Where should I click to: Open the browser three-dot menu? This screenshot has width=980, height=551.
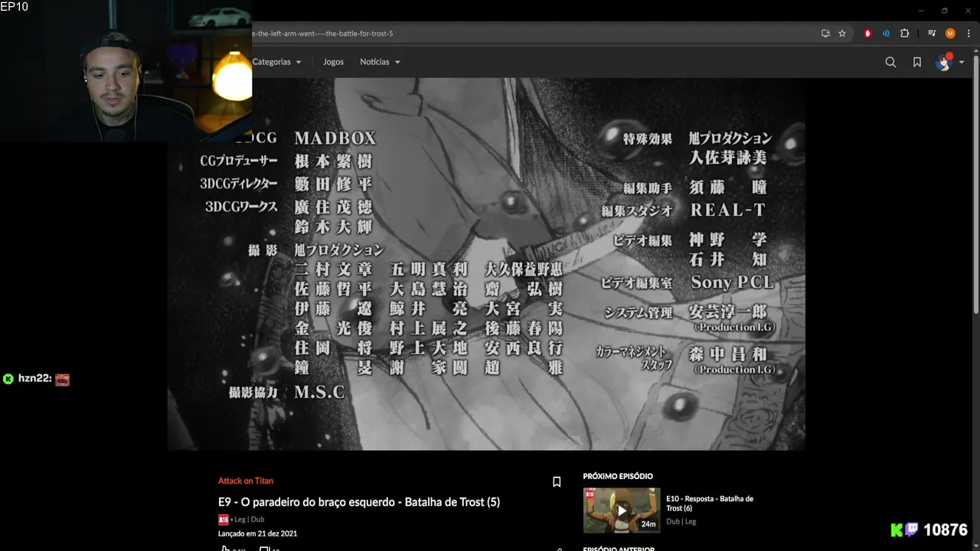pos(969,34)
